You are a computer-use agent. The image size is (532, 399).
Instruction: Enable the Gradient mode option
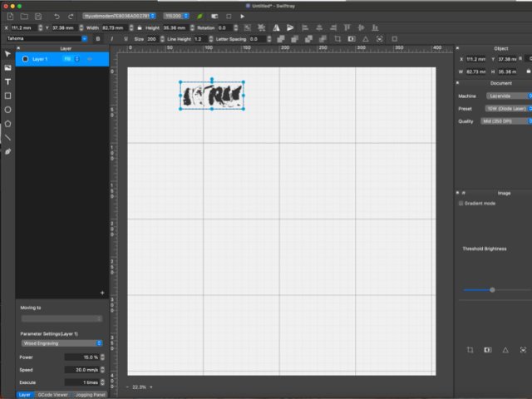462,203
